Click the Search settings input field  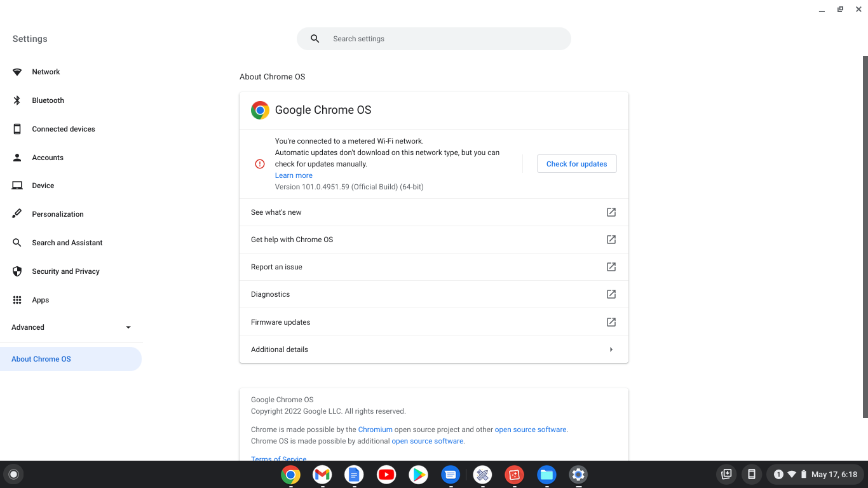pyautogui.click(x=434, y=39)
